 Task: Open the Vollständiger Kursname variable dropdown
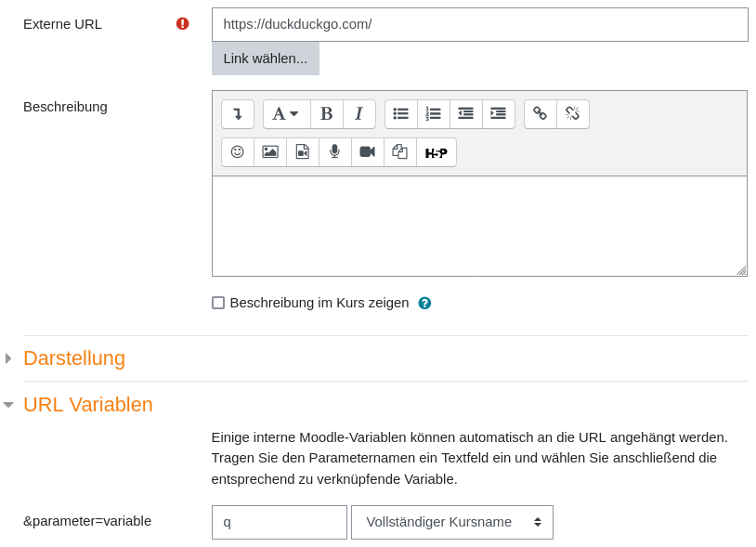click(452, 522)
